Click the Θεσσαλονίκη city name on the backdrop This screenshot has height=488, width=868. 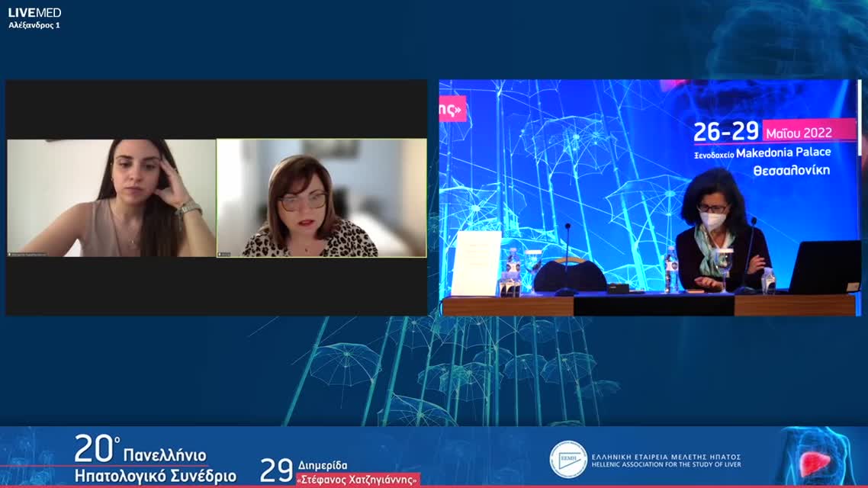coord(791,171)
